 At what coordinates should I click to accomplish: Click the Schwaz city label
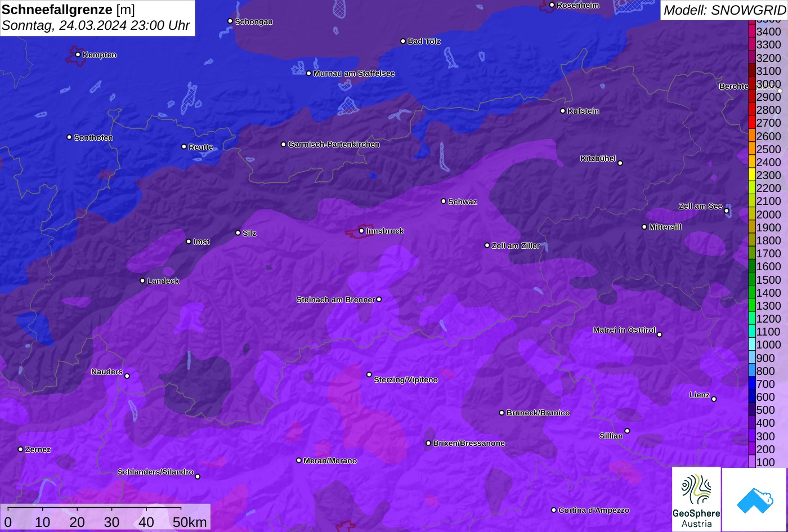pyautogui.click(x=463, y=202)
